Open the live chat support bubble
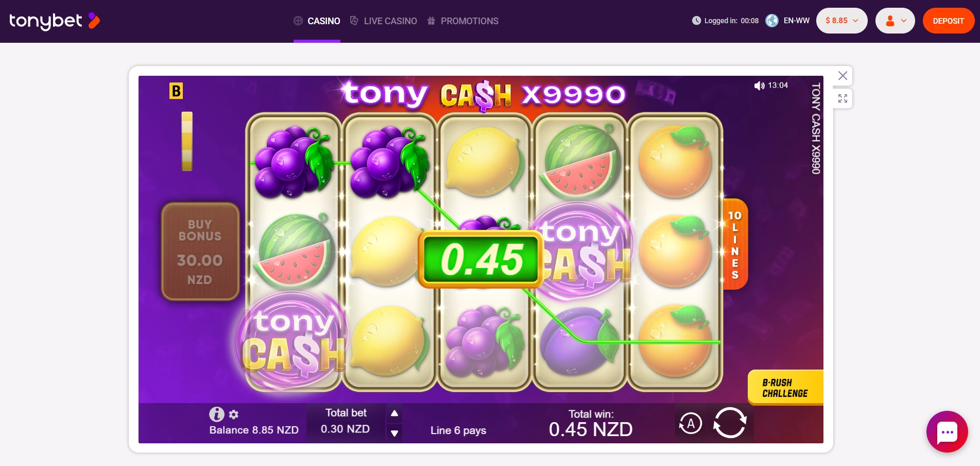Viewport: 980px width, 466px height. [x=947, y=432]
